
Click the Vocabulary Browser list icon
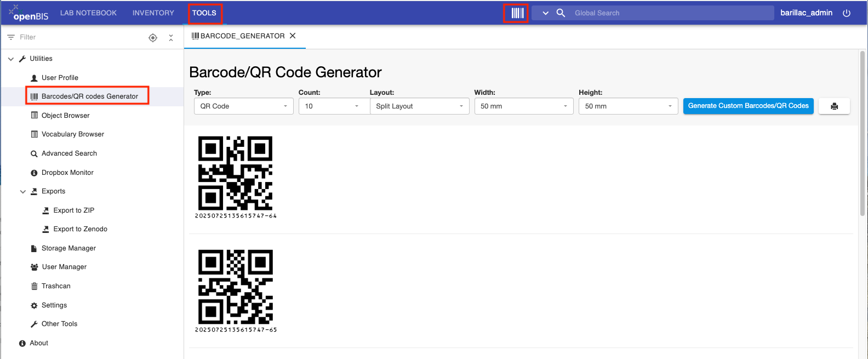point(35,134)
